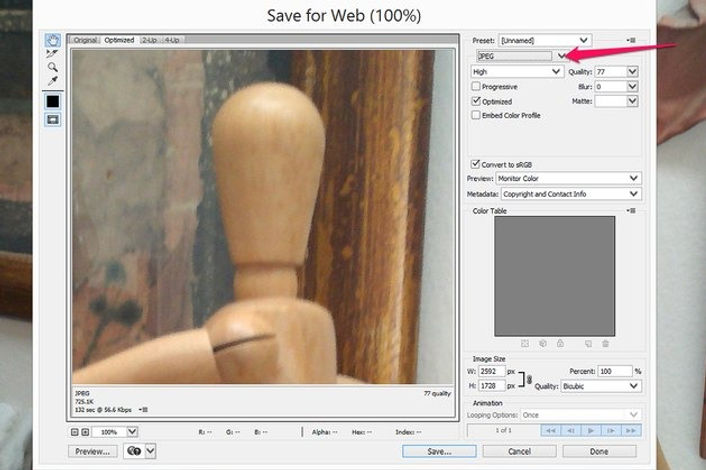
Task: Switch to the Optimized tab
Action: coord(119,40)
